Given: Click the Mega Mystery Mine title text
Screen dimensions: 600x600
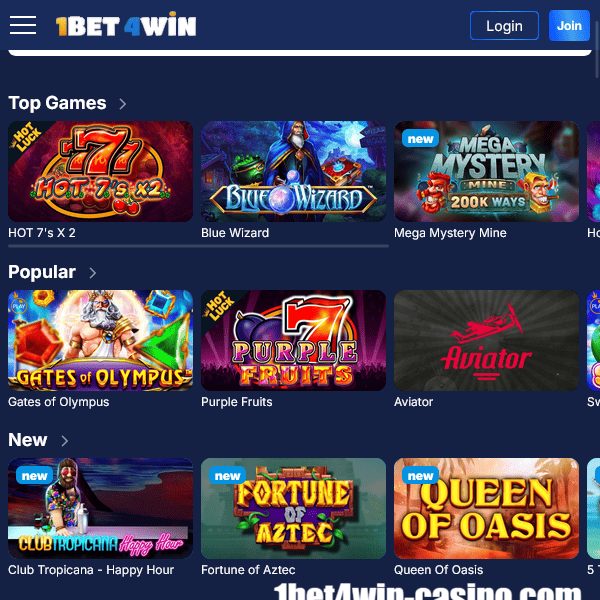Looking at the screenshot, I should pyautogui.click(x=450, y=233).
